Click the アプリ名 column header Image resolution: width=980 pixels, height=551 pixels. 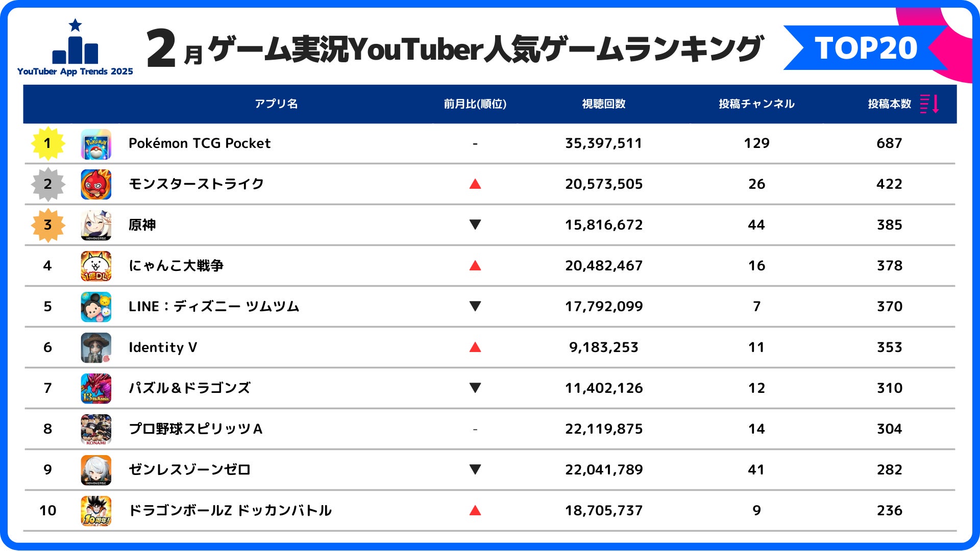click(276, 104)
